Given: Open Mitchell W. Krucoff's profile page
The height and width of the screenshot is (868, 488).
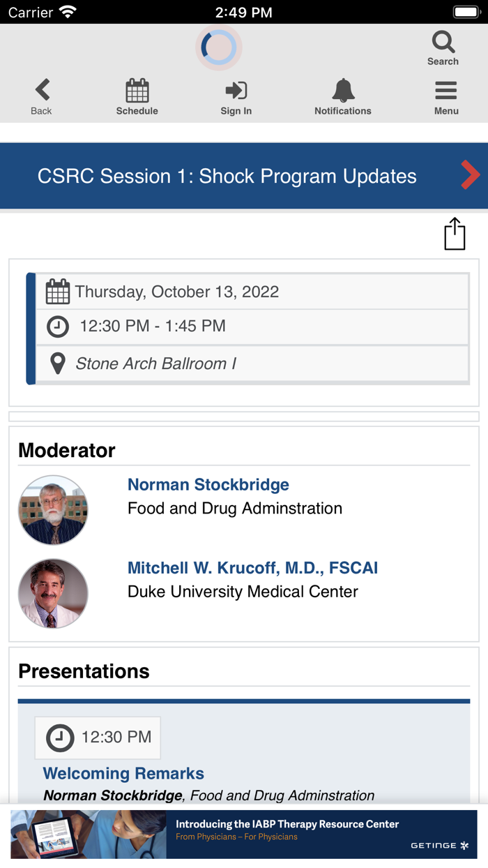Looking at the screenshot, I should point(252,568).
